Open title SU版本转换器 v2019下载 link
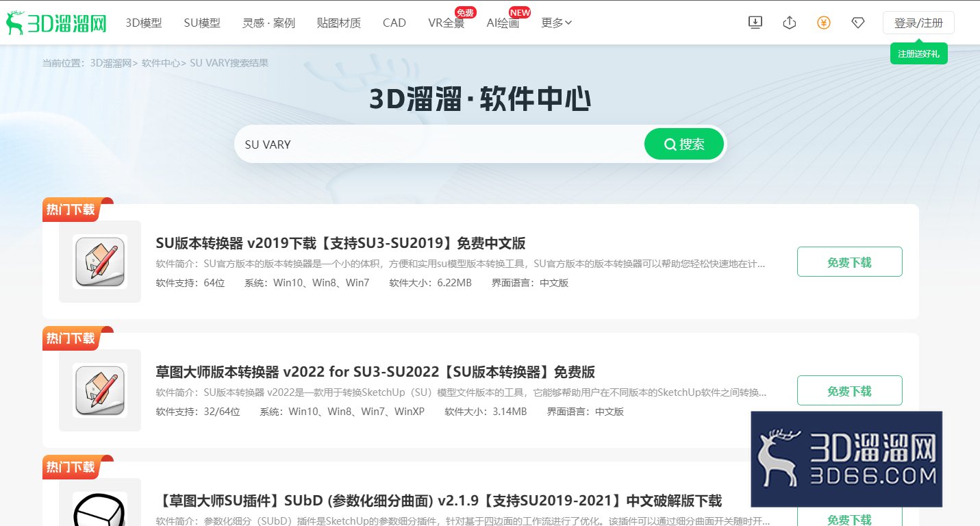Image resolution: width=980 pixels, height=526 pixels. (x=340, y=243)
